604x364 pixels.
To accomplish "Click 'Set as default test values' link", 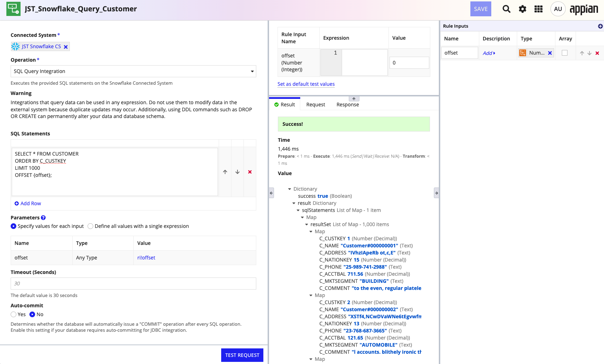I will pos(306,84).
